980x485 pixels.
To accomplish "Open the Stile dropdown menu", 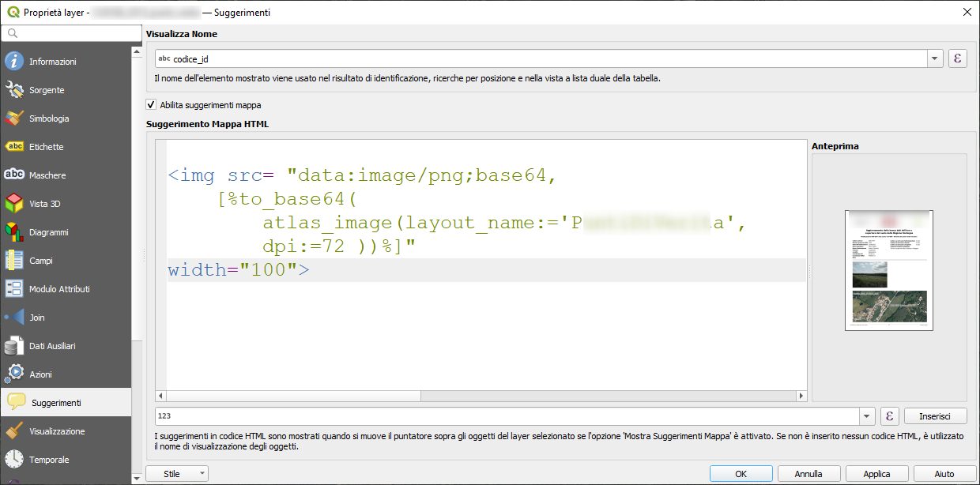I will (x=177, y=474).
